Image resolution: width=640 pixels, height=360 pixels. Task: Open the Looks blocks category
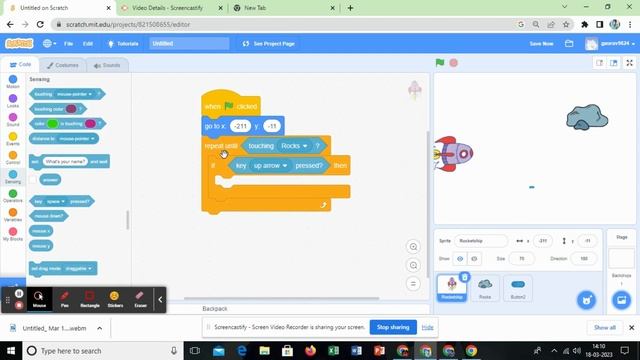coord(13,101)
